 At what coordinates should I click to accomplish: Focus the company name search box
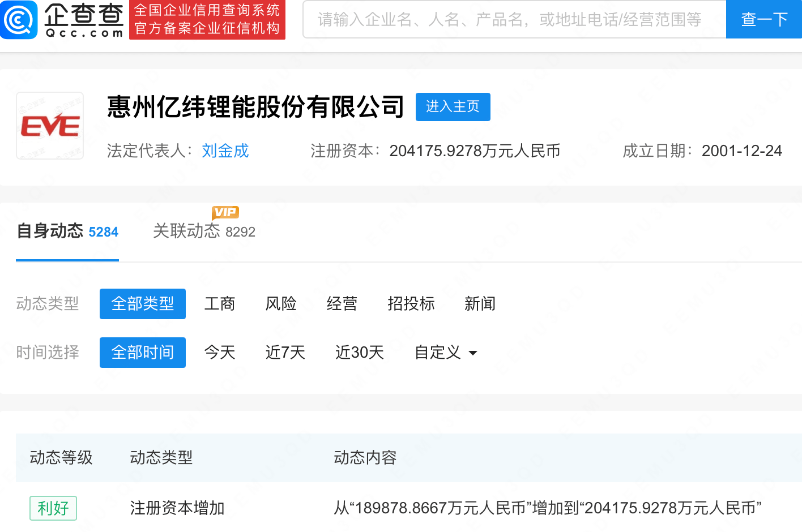[x=514, y=20]
